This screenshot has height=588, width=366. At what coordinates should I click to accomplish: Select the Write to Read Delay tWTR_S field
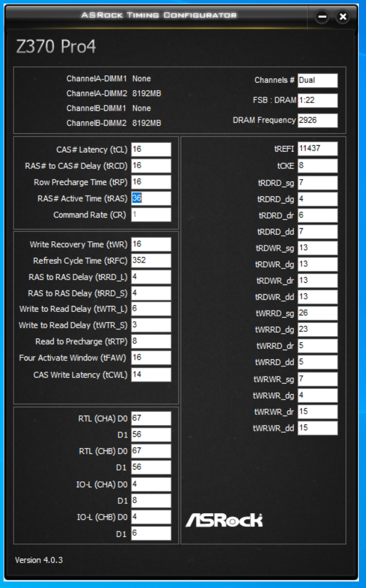pyautogui.click(x=151, y=325)
